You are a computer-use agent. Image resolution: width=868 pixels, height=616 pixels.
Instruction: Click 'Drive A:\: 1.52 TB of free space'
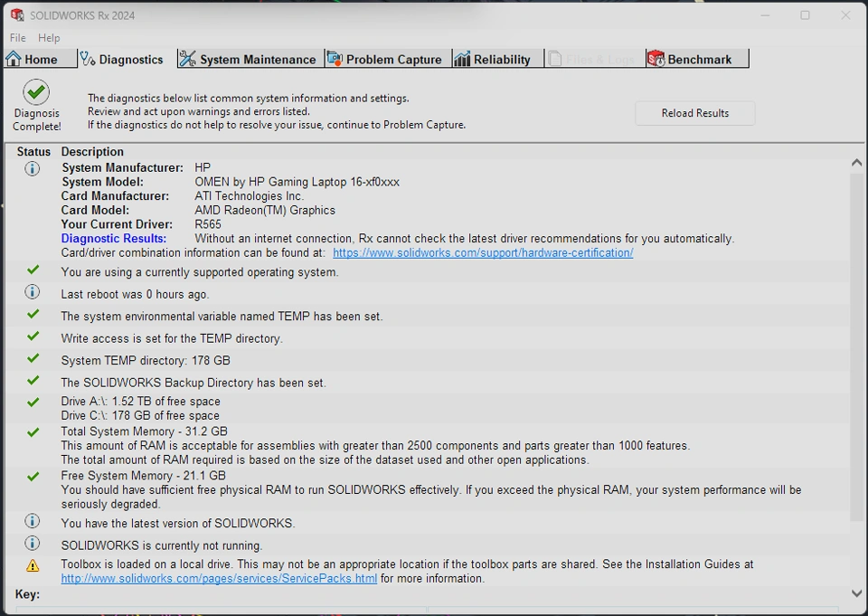tap(141, 402)
